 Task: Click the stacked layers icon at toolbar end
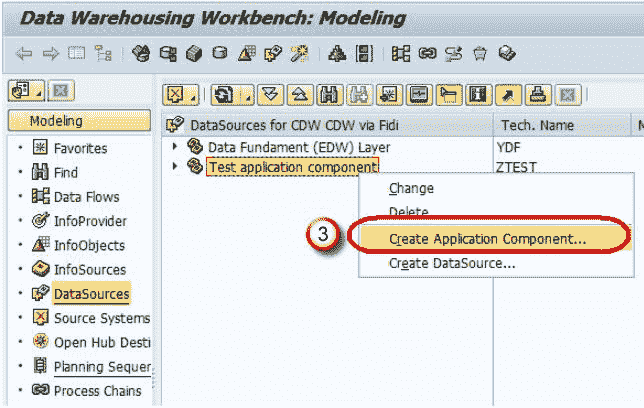(507, 53)
